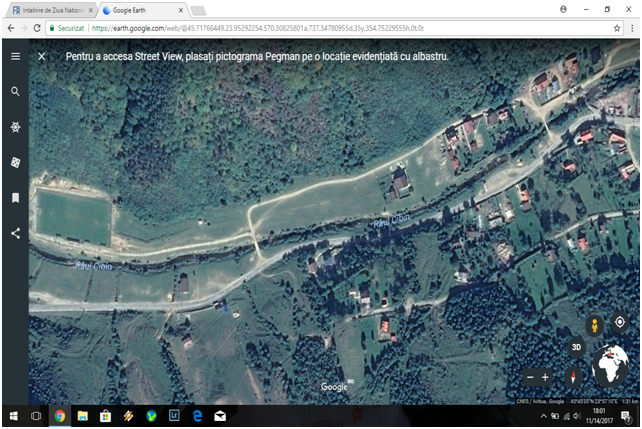The height and width of the screenshot is (429, 642).
Task: Select the Google Earth browser tab
Action: (x=140, y=9)
